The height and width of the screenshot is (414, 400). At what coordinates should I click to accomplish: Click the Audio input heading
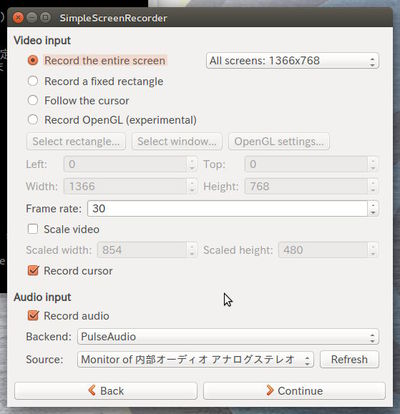(x=42, y=297)
